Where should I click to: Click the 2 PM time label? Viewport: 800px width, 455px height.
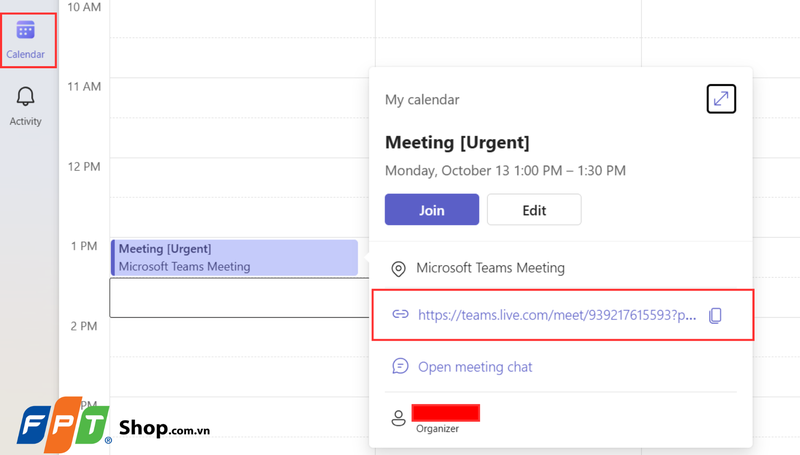(84, 326)
